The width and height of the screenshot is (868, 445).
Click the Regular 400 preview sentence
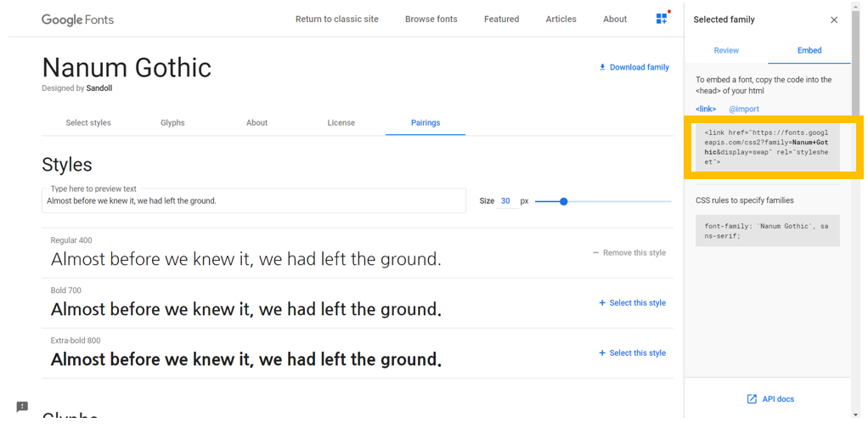tap(245, 259)
